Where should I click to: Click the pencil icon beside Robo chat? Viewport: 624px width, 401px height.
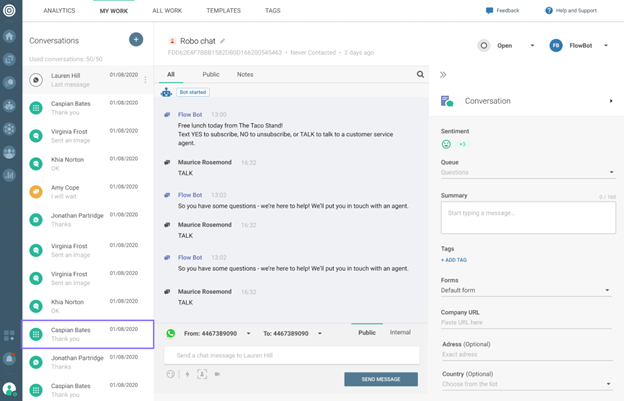click(x=223, y=41)
